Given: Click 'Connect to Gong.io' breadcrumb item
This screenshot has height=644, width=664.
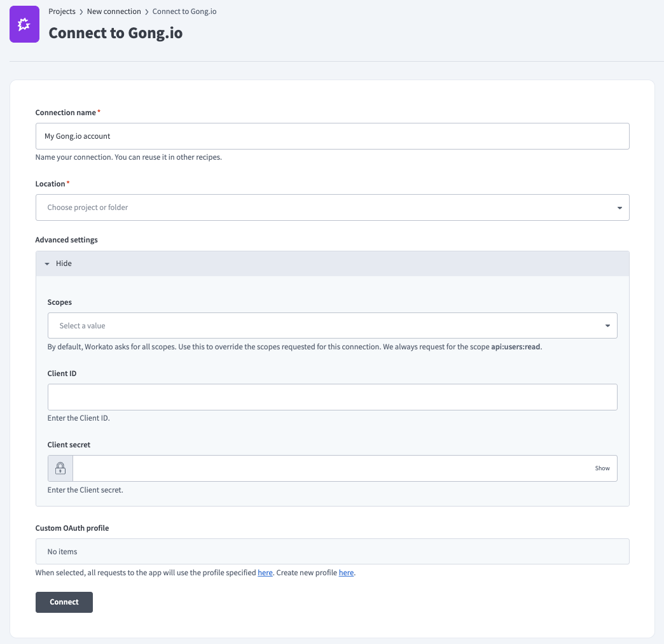Looking at the screenshot, I should pyautogui.click(x=184, y=11).
